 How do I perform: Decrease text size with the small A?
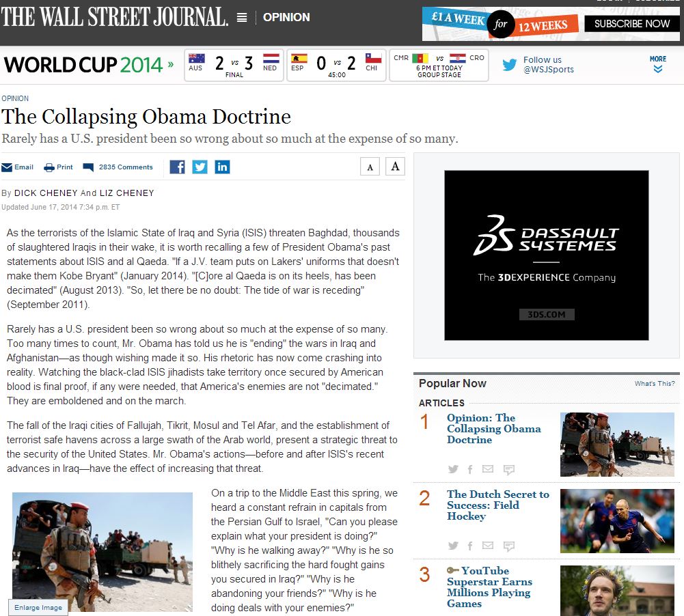pos(370,167)
